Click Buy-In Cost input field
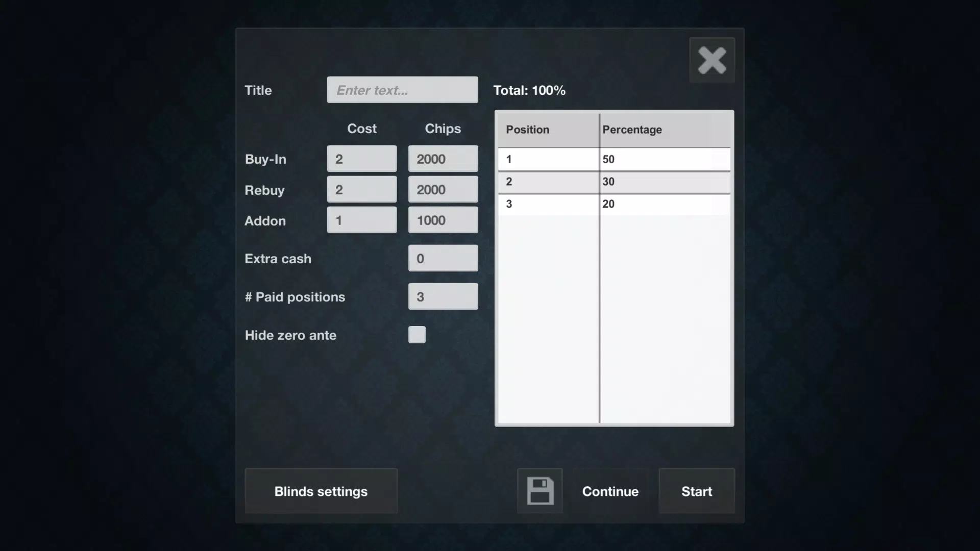 [361, 158]
